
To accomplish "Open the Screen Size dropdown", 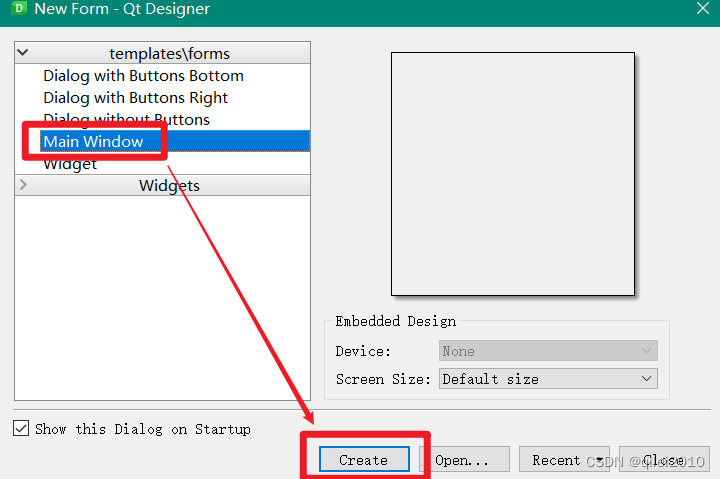I will point(548,379).
